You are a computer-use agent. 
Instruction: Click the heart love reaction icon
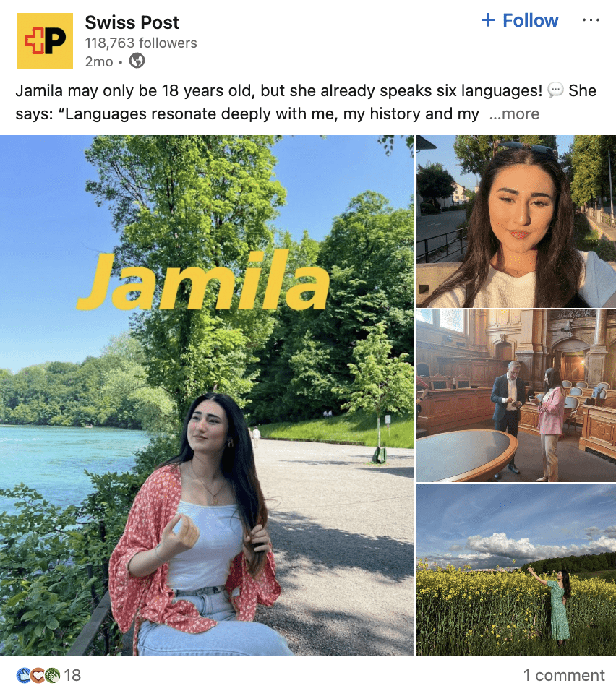click(x=38, y=674)
